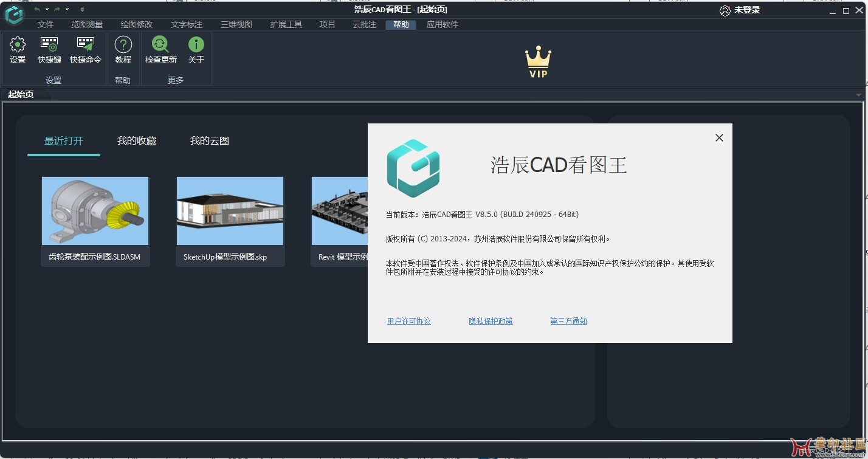Click the undo arrow in title bar
The image size is (868, 459).
pos(38,9)
